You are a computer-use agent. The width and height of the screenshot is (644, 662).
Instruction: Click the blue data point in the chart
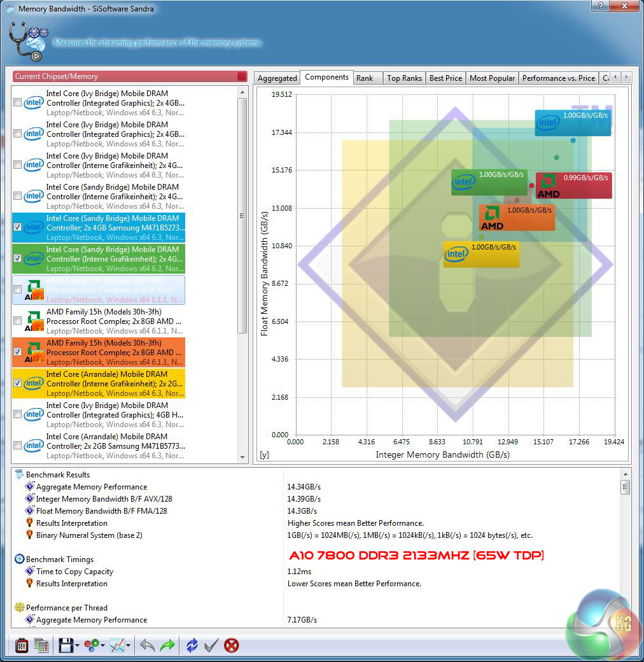[573, 141]
